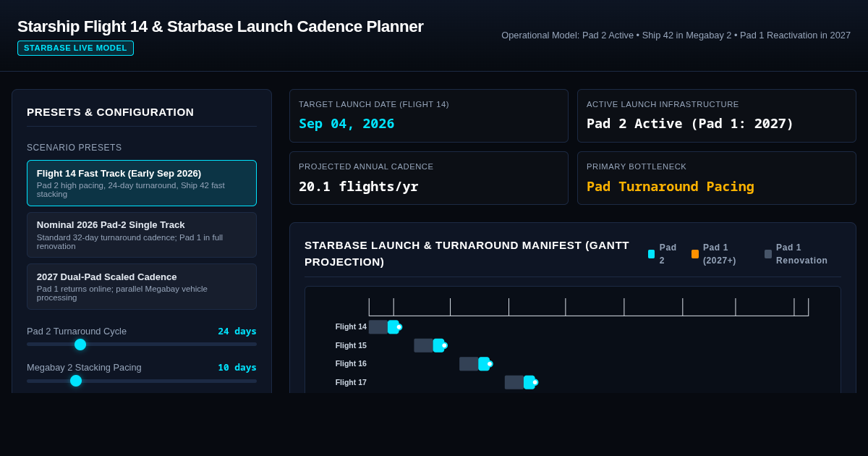868x456 pixels.
Task: Click the Operational Model status line in header
Action: [676, 35]
